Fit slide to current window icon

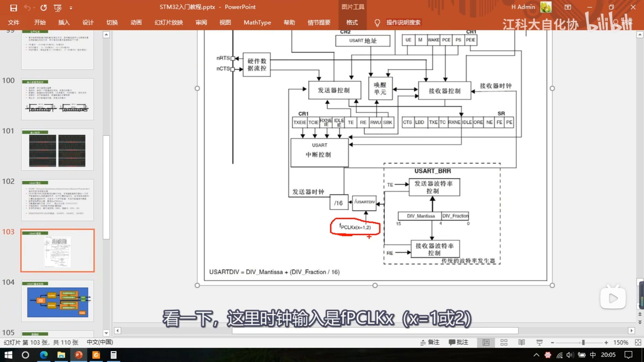click(x=638, y=342)
